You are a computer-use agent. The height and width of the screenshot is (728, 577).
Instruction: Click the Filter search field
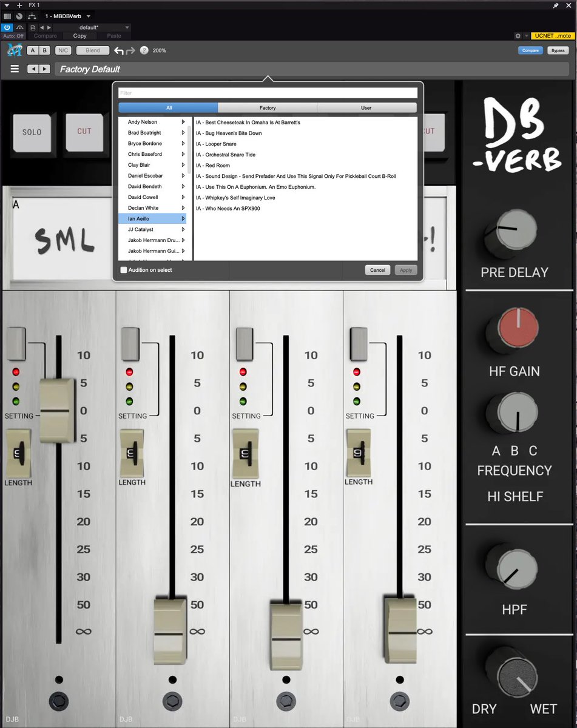tap(268, 93)
